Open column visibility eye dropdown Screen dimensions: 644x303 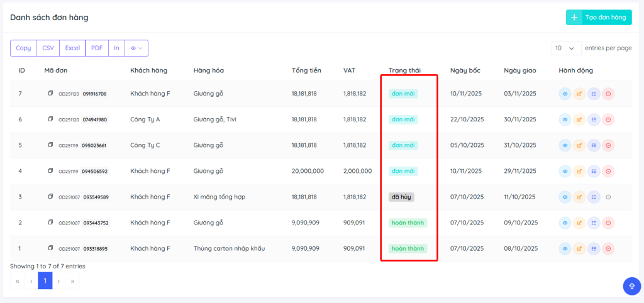[x=136, y=48]
